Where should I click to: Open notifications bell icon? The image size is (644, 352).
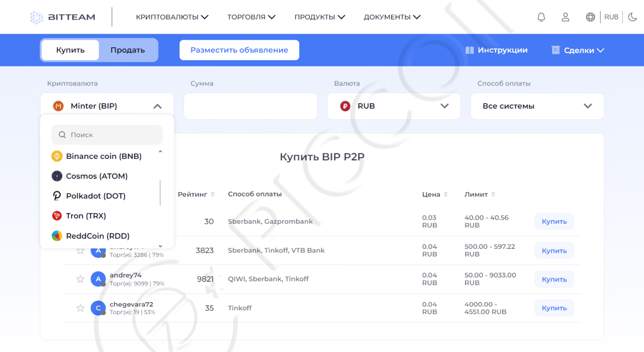click(541, 17)
